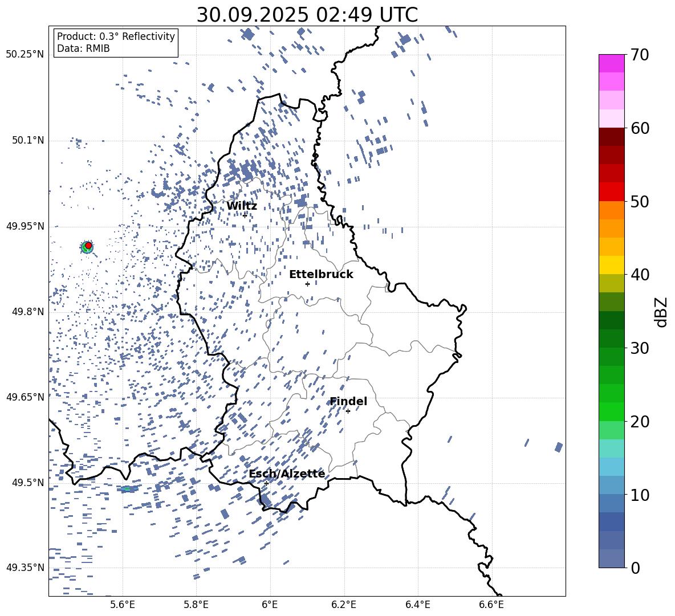Click the bright red colorbar segment above 50
675x616 pixels.
click(x=611, y=192)
